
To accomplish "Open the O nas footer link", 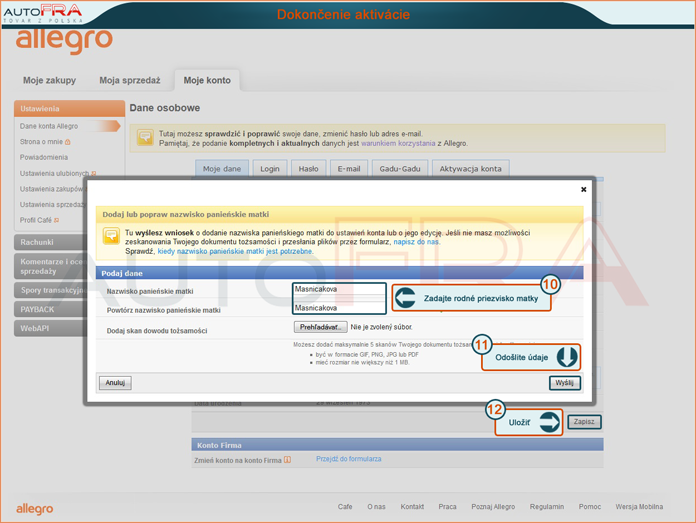I will [376, 507].
